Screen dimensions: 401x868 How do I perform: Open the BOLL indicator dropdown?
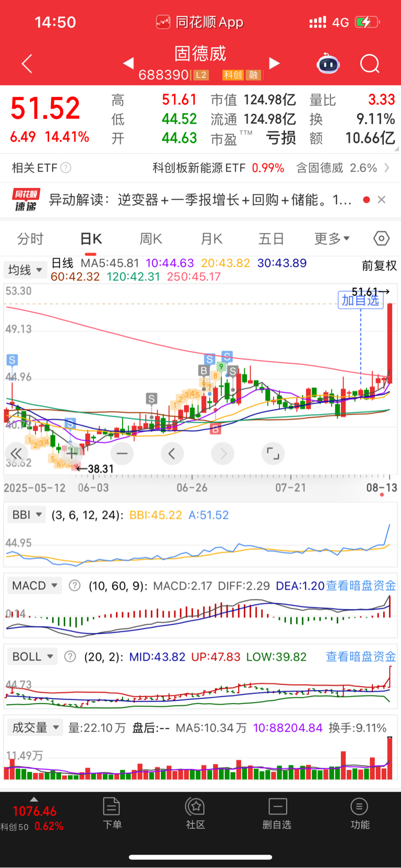(x=32, y=657)
